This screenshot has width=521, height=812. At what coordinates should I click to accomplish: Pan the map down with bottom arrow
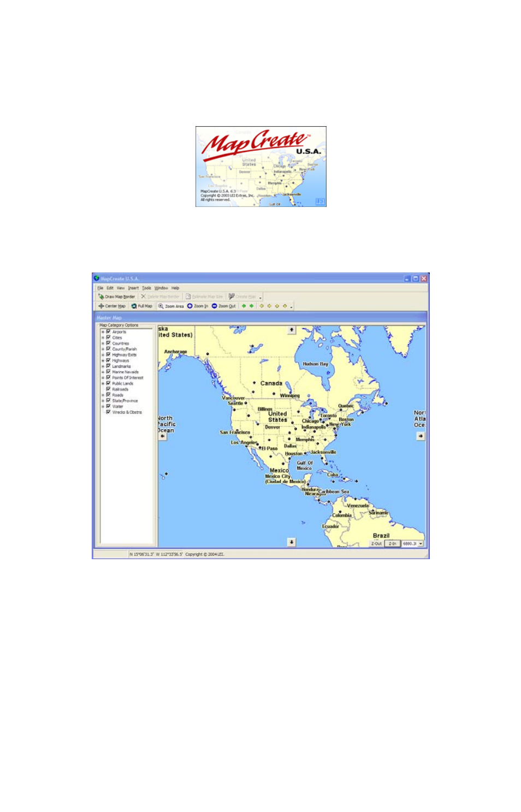(292, 542)
